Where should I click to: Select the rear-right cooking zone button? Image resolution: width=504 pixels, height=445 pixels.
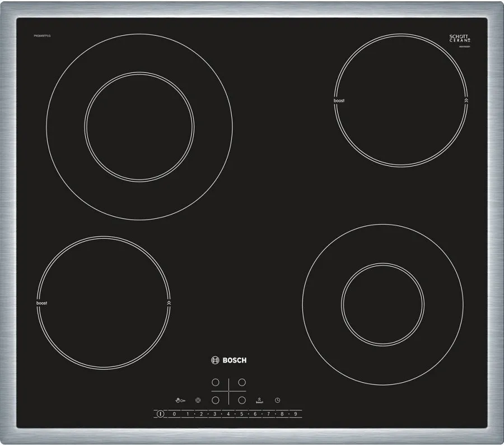click(242, 382)
